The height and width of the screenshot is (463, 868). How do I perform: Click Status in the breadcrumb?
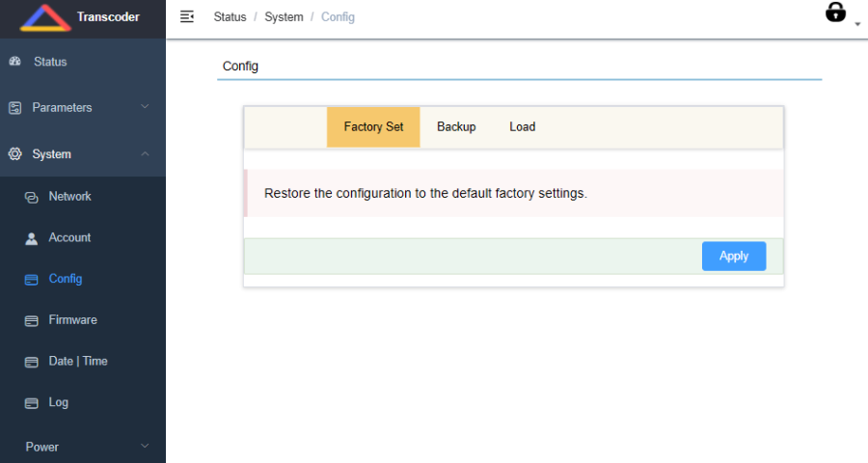(x=230, y=17)
